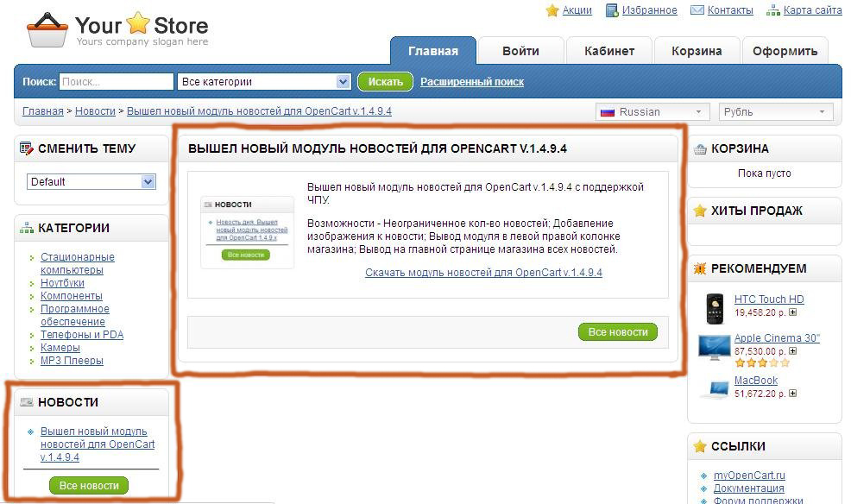The width and height of the screenshot is (851, 504).
Task: Click plus icon next to Apple Cinema price
Action: click(x=793, y=352)
